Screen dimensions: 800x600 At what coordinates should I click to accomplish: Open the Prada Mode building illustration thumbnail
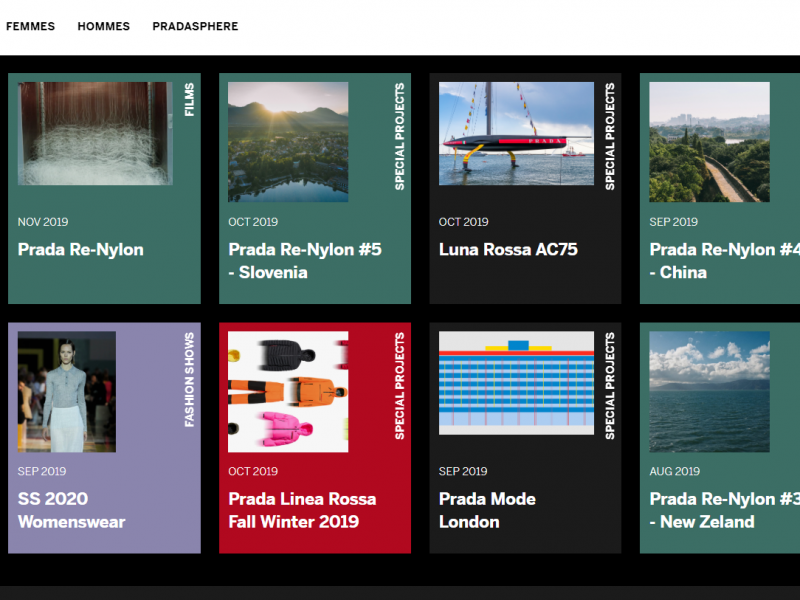516,383
